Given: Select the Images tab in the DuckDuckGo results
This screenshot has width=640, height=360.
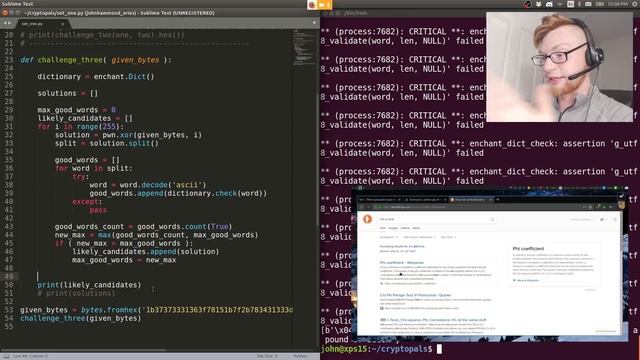Looking at the screenshot, I should click(x=393, y=228).
